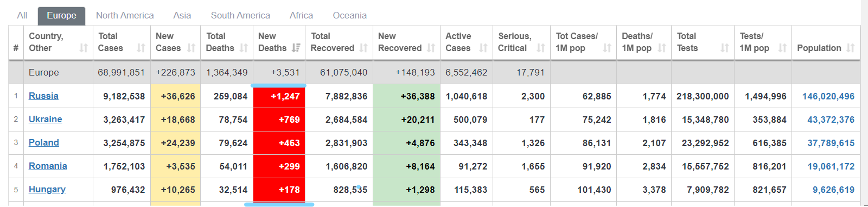Sort by Serious, Critical column arrows
This screenshot has width=868, height=207.
pyautogui.click(x=541, y=48)
